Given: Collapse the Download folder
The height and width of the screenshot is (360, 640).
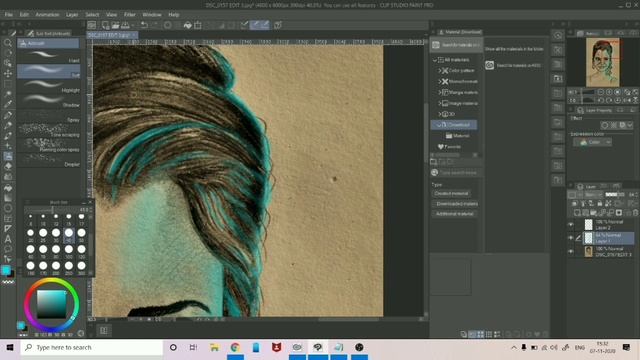Looking at the screenshot, I should tap(440, 125).
